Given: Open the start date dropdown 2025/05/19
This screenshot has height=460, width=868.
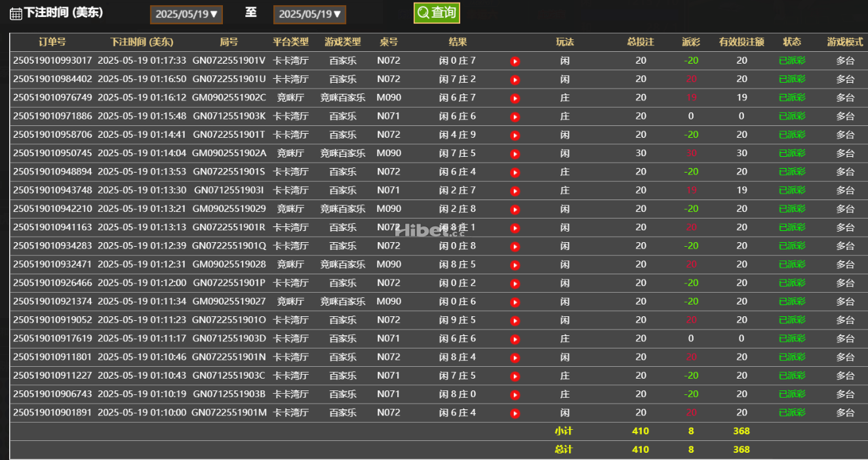Looking at the screenshot, I should [186, 14].
